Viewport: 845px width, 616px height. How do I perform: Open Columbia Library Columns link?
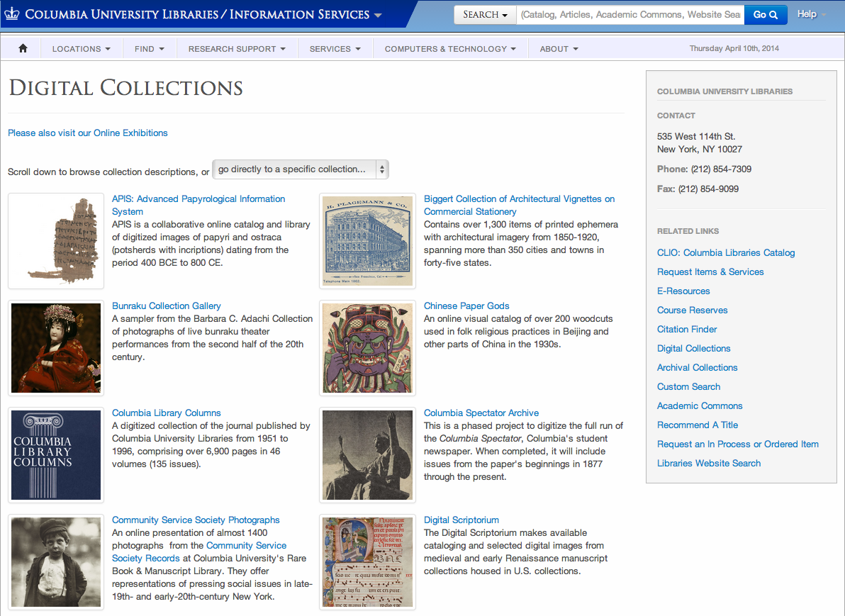point(167,413)
